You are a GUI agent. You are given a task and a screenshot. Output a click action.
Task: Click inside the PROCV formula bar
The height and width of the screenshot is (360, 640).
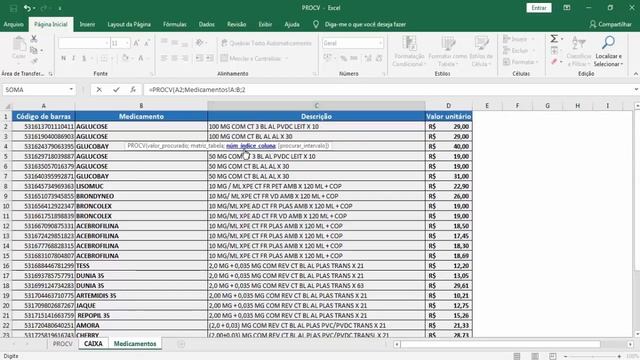point(387,89)
